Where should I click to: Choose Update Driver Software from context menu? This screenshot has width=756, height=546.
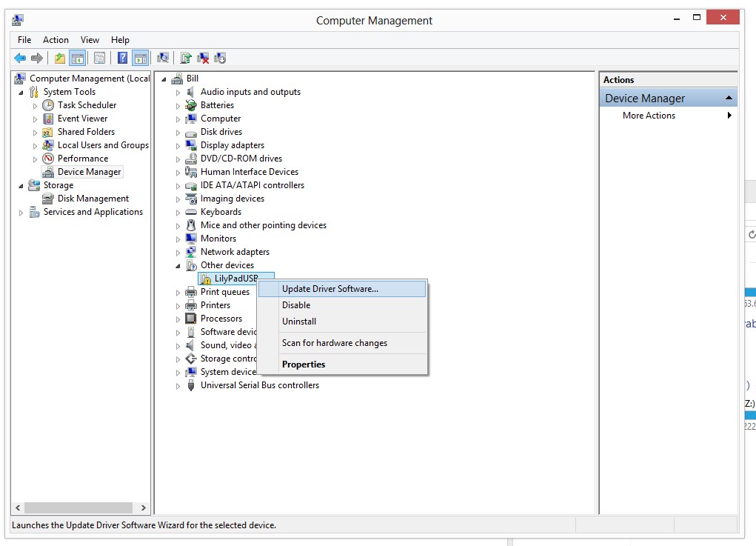point(342,289)
